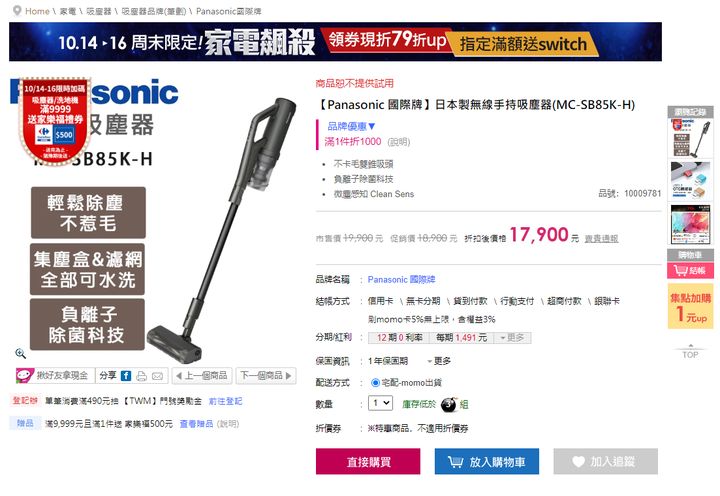Open the vacuum thumbnail in browsing history
The image size is (720, 496).
(690, 138)
